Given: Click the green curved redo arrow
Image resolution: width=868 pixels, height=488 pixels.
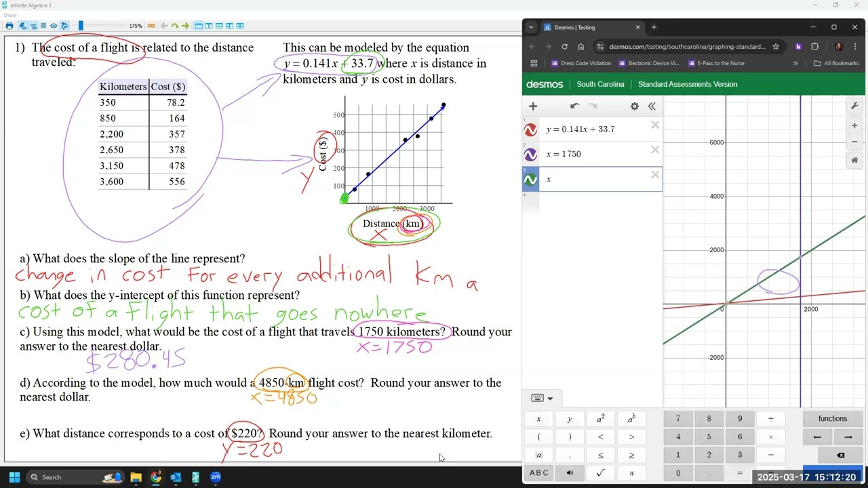Looking at the screenshot, I should click(x=175, y=26).
